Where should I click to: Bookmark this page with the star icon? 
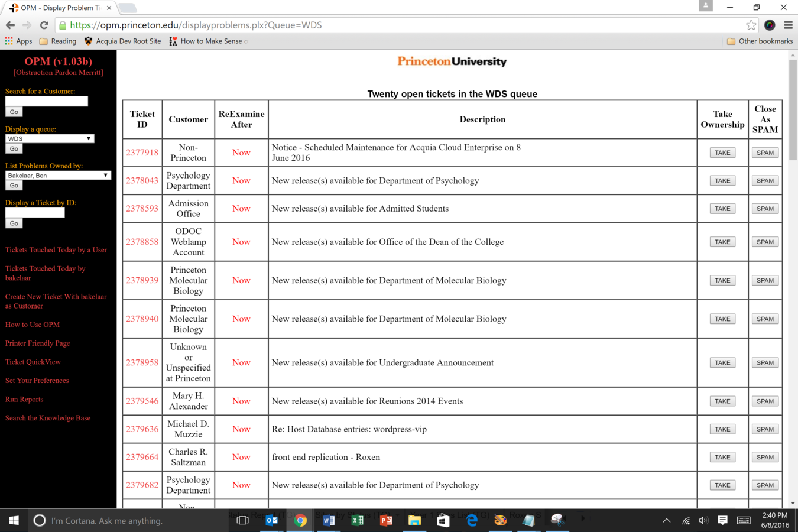pos(751,25)
